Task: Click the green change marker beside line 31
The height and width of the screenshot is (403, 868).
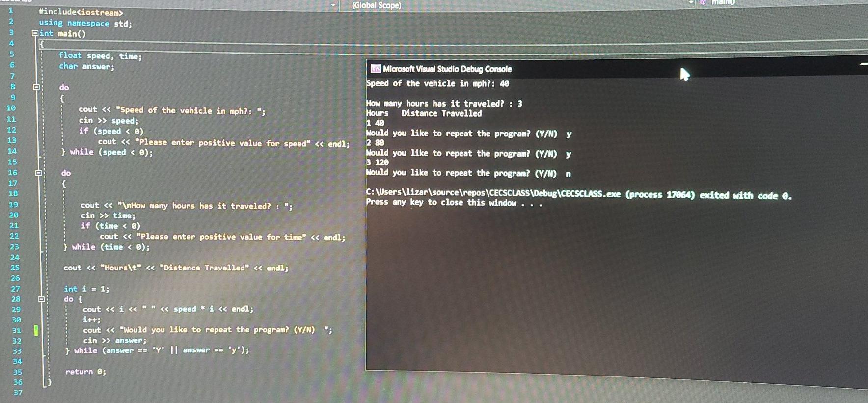Action: tap(36, 331)
